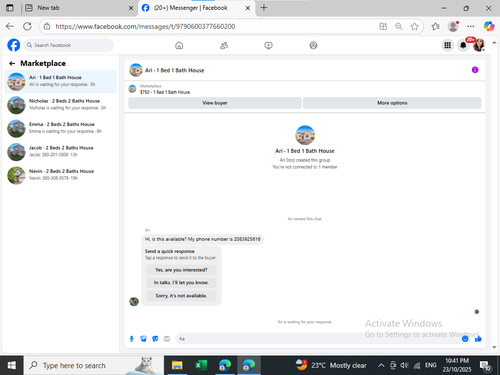Click the large house thumbnail in chat center
Image resolution: width=500 pixels, height=375 pixels.
click(x=305, y=135)
